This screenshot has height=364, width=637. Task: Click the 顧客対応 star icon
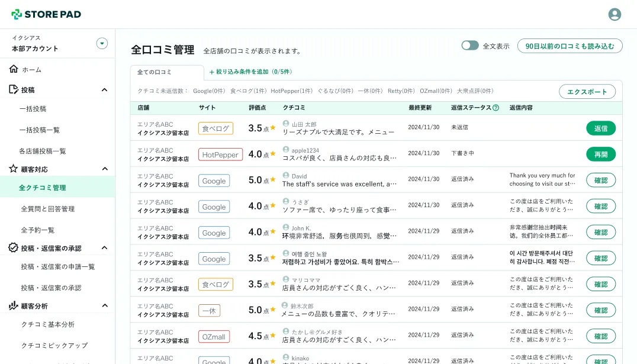[x=14, y=169]
